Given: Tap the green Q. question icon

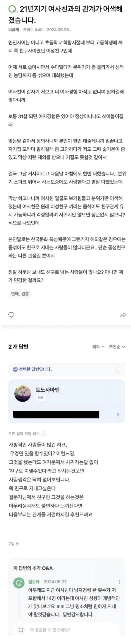Looking at the screenshot, I should tap(12, 10).
